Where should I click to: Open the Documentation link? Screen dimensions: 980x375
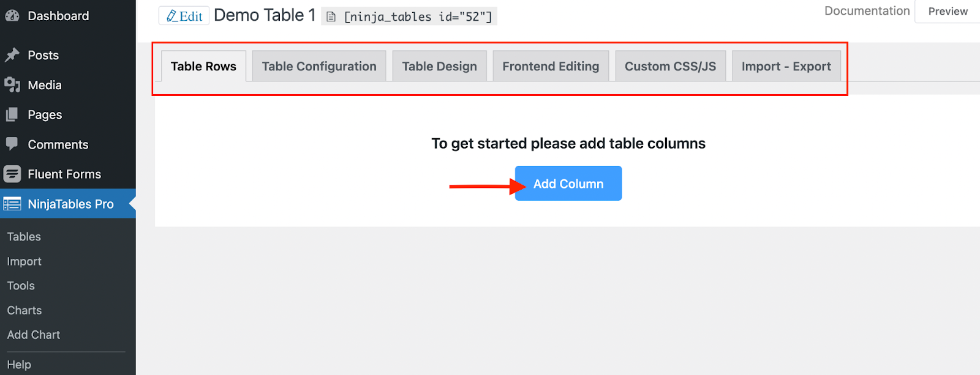click(x=867, y=11)
